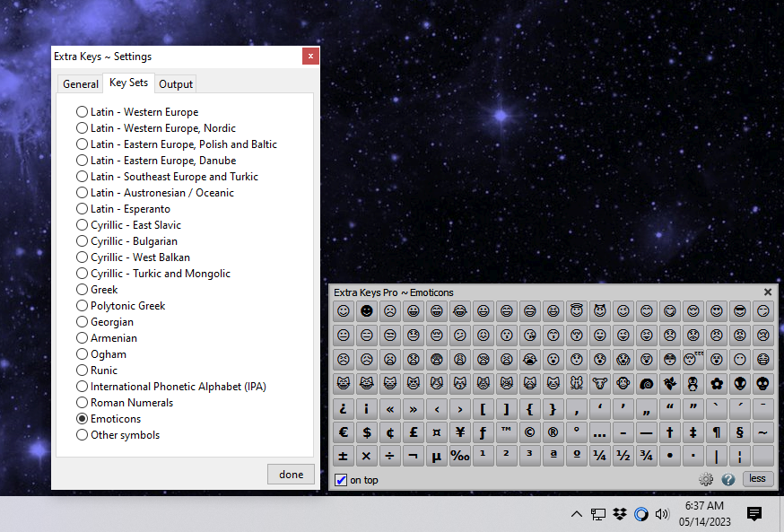Insert the black filled smiley face emoticon
784x532 pixels.
click(367, 311)
